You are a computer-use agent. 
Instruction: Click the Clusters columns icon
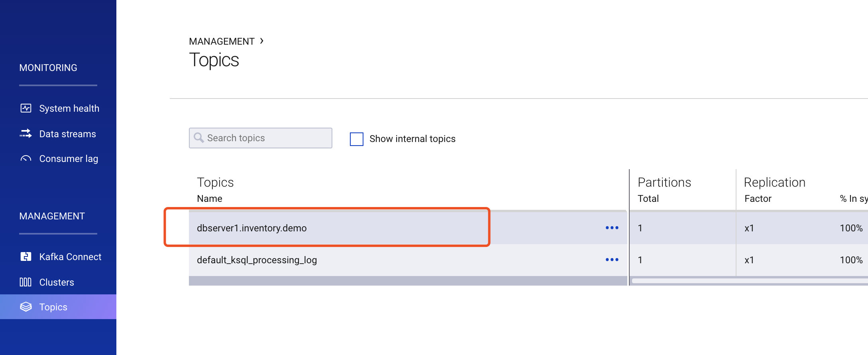click(26, 282)
